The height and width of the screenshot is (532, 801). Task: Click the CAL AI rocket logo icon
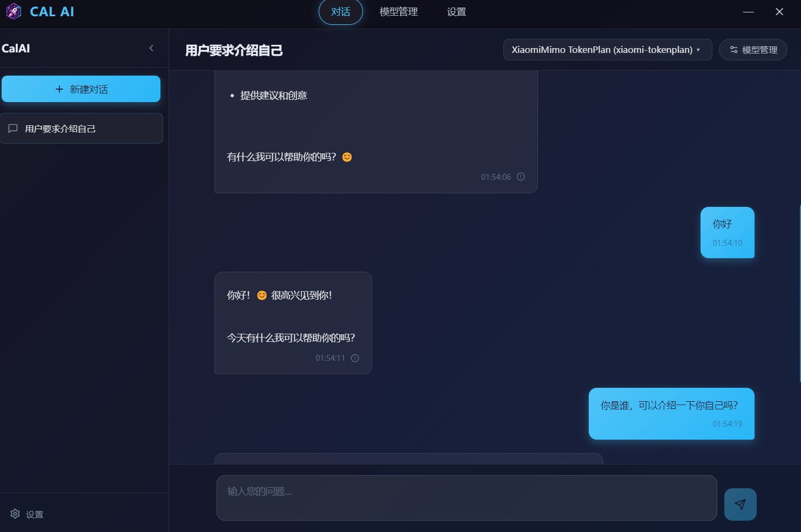click(14, 11)
